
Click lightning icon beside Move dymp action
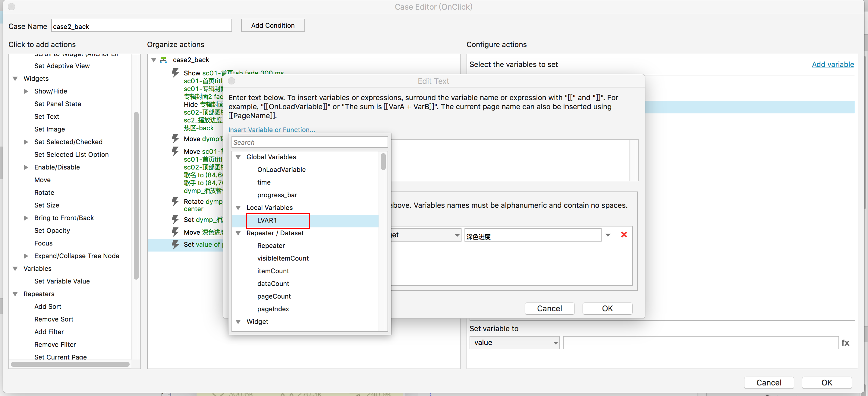pos(175,139)
